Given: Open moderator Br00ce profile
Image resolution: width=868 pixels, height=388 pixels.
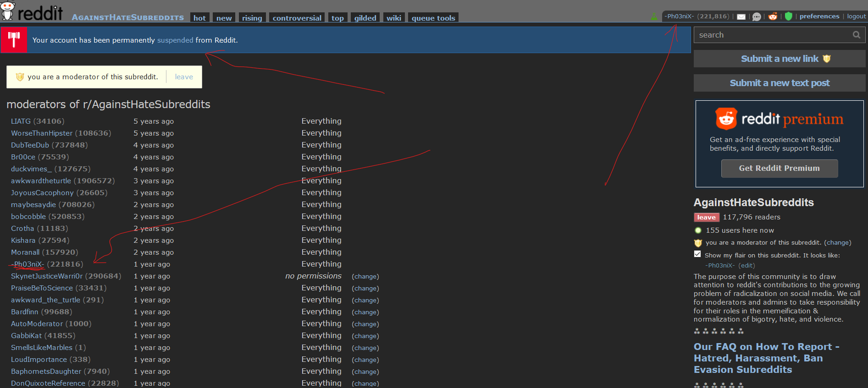Looking at the screenshot, I should (23, 157).
